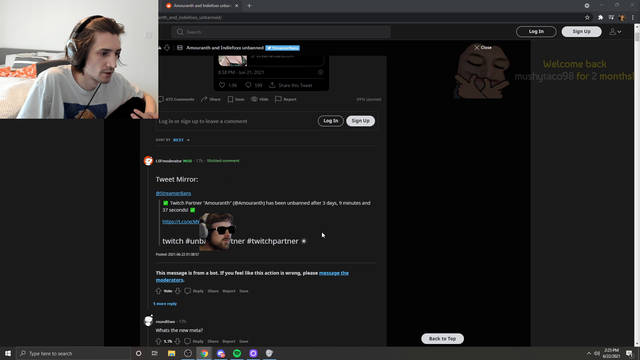The image size is (640, 360).
Task: Expand the 1 more reply link
Action: (x=165, y=304)
